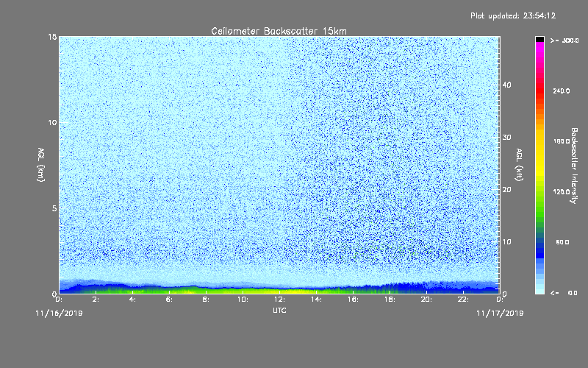This screenshot has height=368, width=588.
Task: Click the 5 km tick on left axis
Action: 54,208
